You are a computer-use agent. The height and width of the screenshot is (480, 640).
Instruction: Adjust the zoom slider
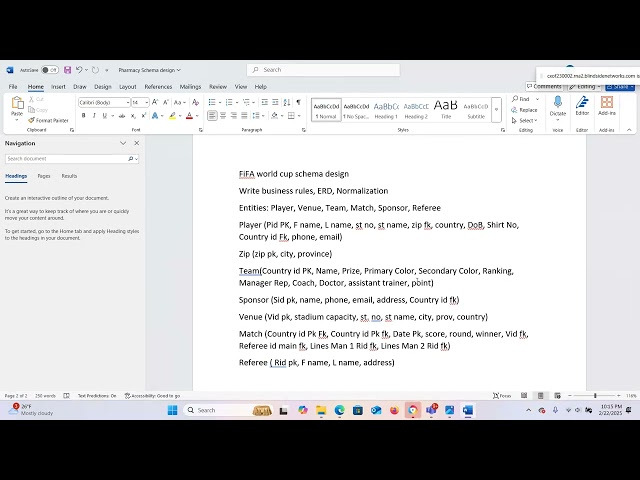595,396
